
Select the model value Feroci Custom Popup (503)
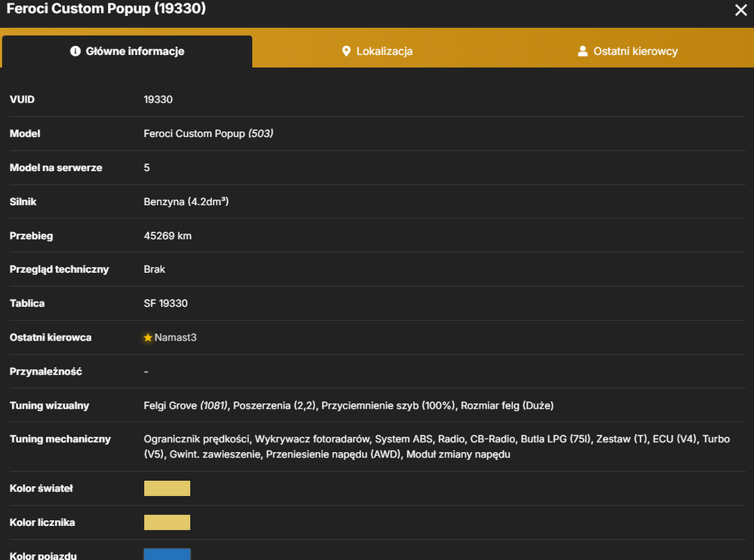[208, 133]
